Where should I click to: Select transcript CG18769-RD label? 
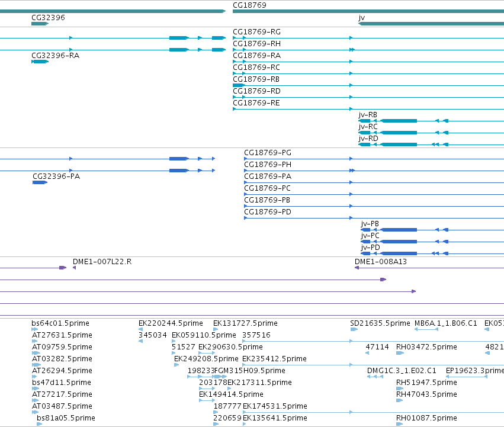(256, 91)
